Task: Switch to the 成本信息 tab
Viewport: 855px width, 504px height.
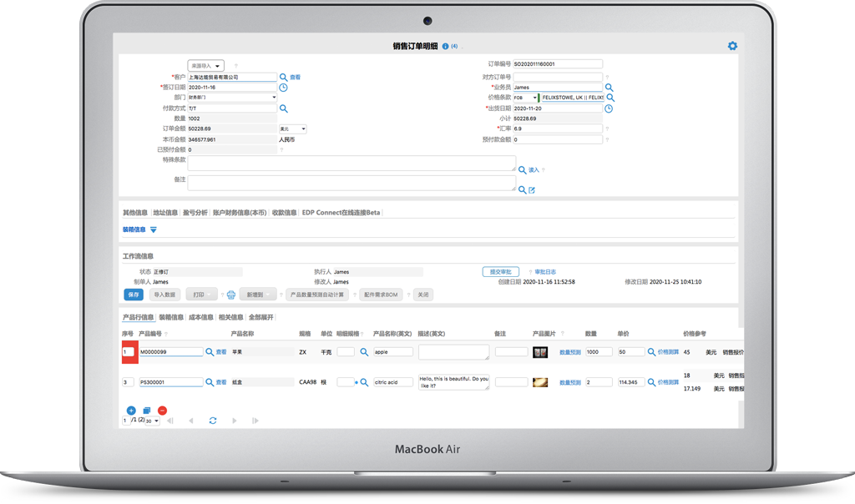Action: click(200, 317)
